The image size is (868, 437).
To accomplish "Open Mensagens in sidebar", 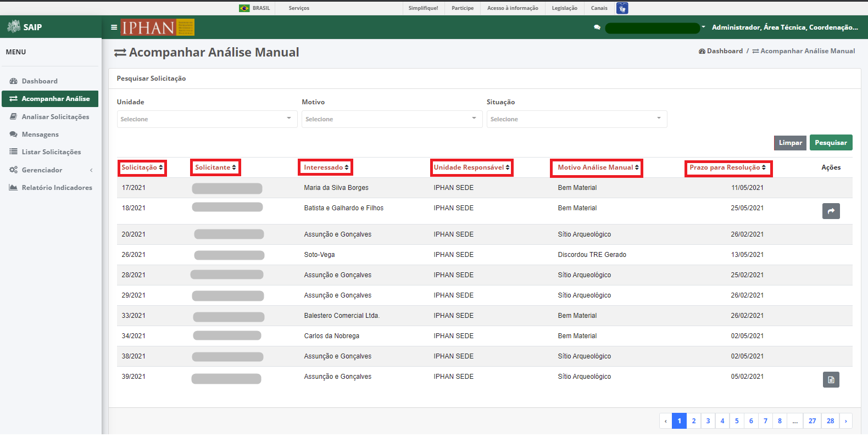I will (50, 135).
